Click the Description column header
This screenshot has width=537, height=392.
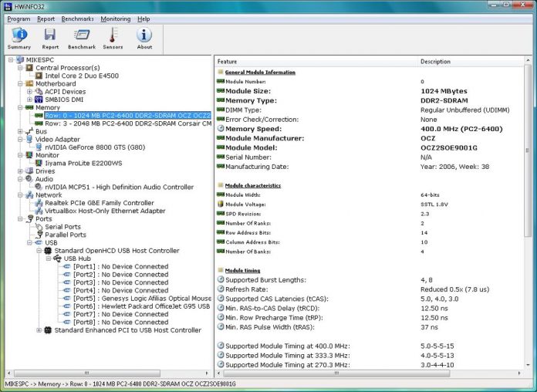(471, 62)
